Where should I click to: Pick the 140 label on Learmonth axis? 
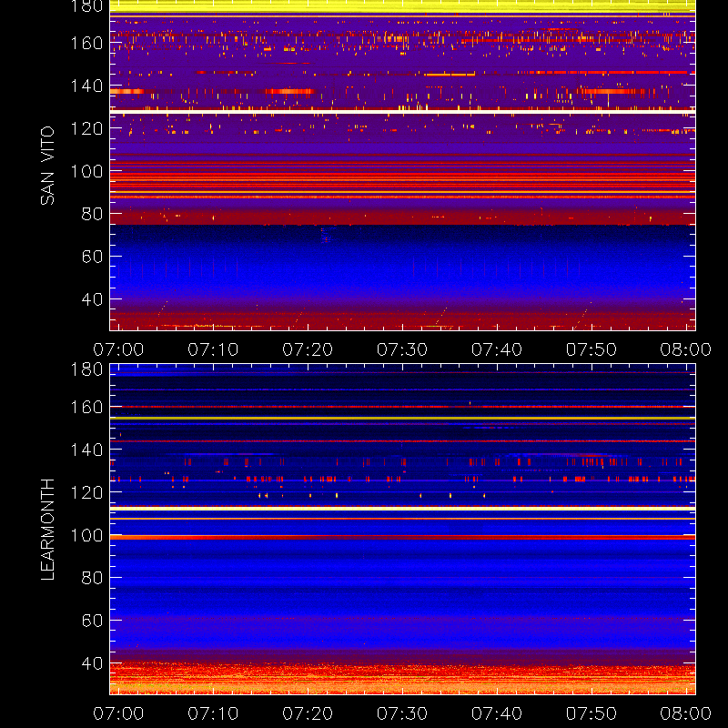(86, 450)
